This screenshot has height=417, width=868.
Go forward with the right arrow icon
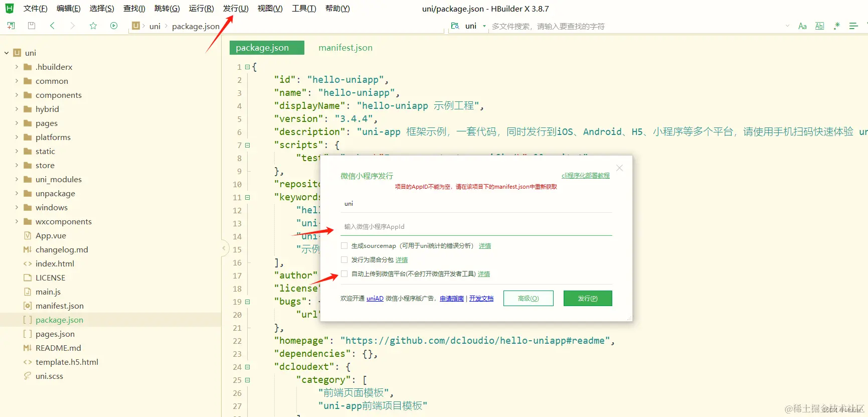tap(73, 26)
